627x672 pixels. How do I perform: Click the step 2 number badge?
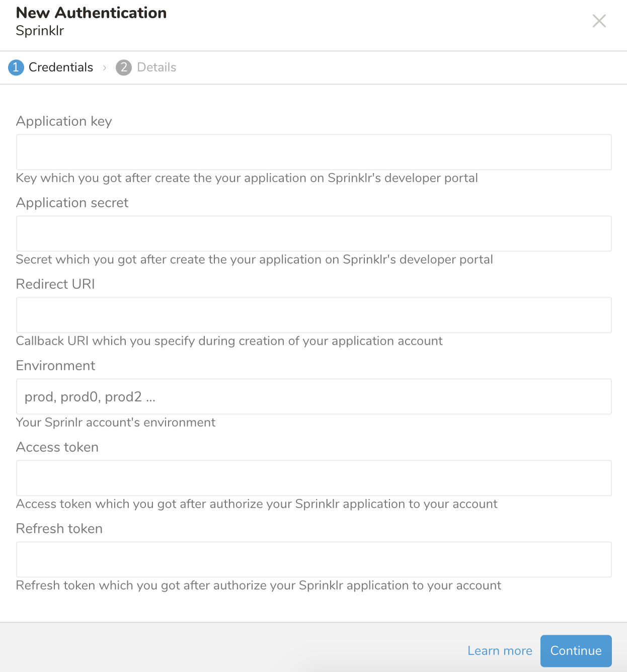click(124, 67)
